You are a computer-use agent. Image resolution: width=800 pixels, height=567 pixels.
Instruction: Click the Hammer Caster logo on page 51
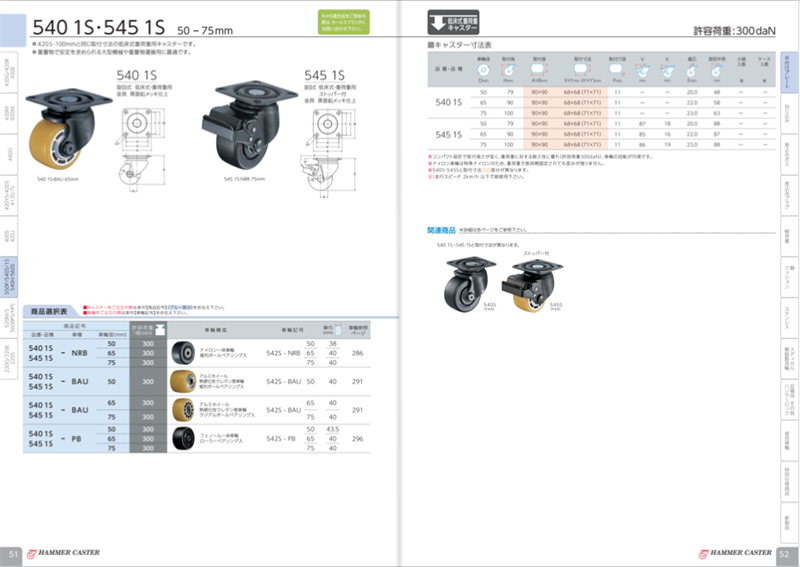point(63,553)
